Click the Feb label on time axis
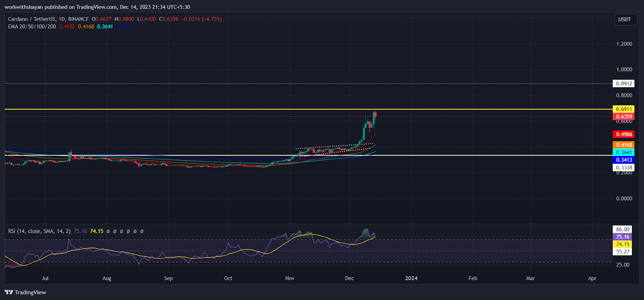Image resolution: width=644 pixels, height=300 pixels. click(473, 278)
